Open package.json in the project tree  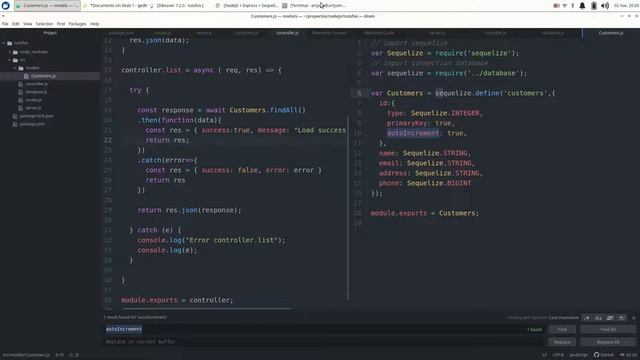pos(32,124)
